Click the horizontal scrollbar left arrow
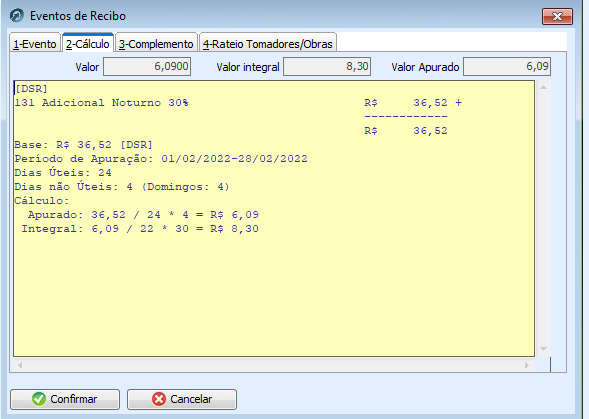 (x=20, y=365)
